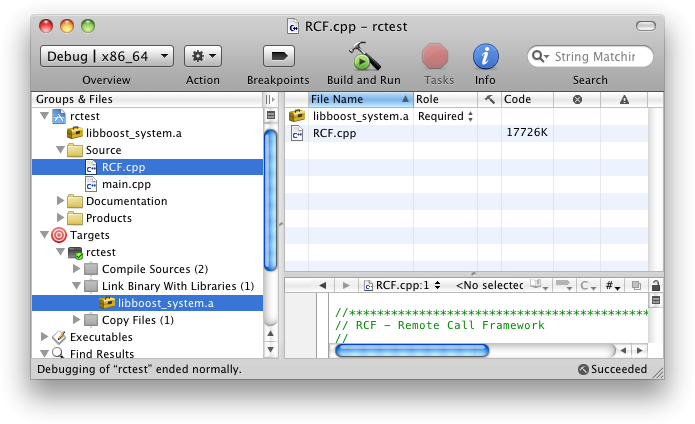
Task: Click the rctest target executable icon
Action: pos(75,253)
